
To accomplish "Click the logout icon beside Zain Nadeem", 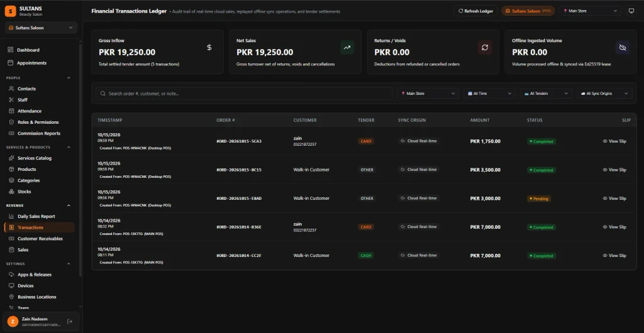I will click(70, 322).
